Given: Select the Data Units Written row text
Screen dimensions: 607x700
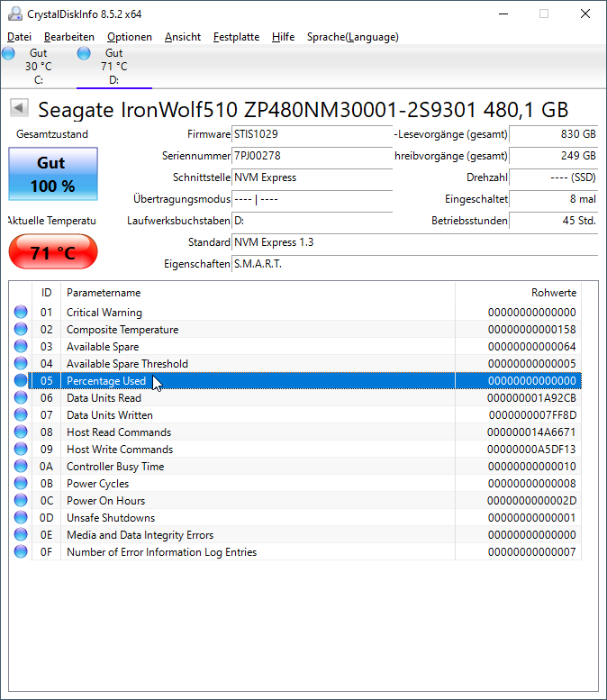Looking at the screenshot, I should pyautogui.click(x=110, y=414).
